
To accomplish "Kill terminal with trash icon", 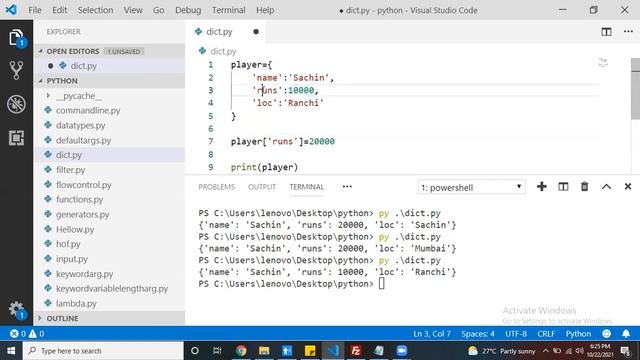I will click(584, 187).
